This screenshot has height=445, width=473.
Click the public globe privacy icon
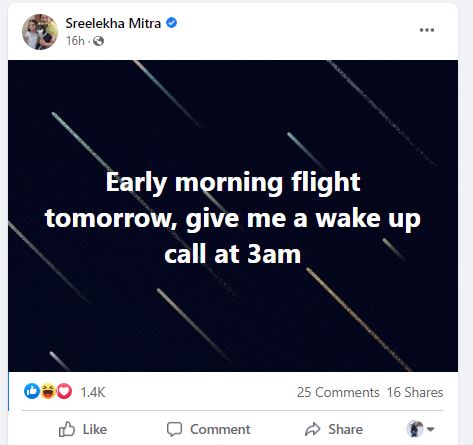click(x=98, y=41)
